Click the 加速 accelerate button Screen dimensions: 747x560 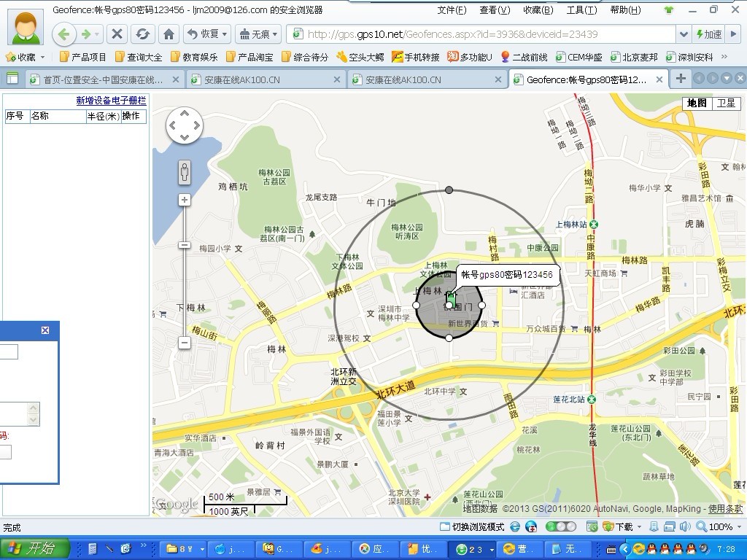pyautogui.click(x=709, y=34)
